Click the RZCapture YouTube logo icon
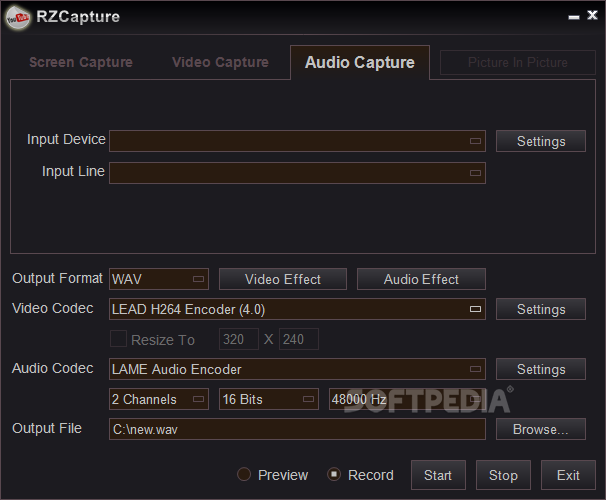 (x=18, y=17)
